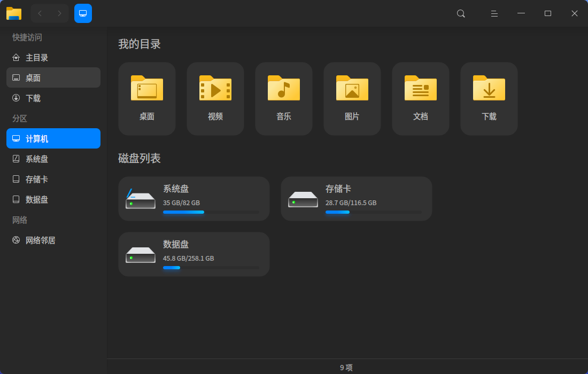Screen dimensions: 588x374
Task: Go forward with the right arrow
Action: pyautogui.click(x=59, y=13)
